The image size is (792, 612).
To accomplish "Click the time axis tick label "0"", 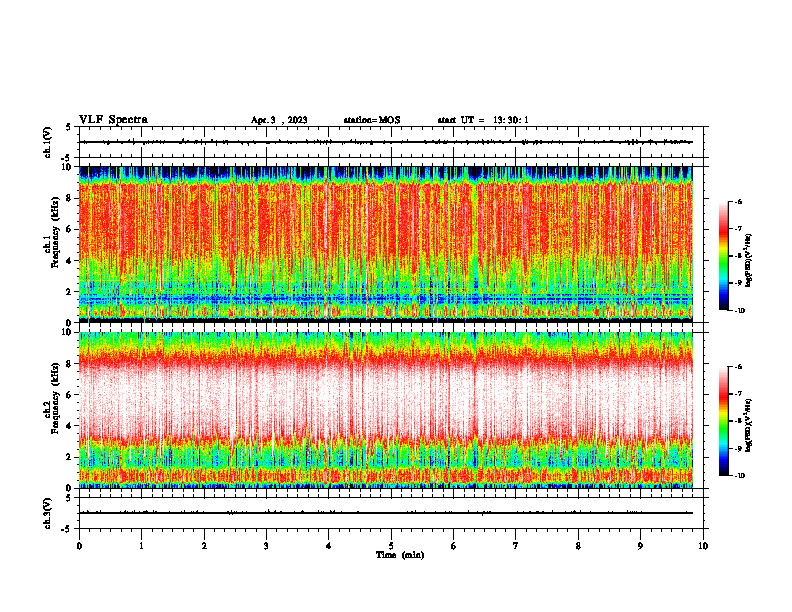I will coord(79,546).
